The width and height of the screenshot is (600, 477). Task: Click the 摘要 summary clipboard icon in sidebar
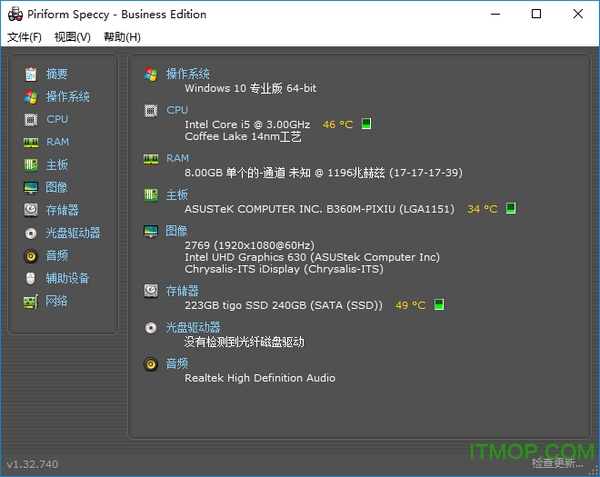[x=31, y=74]
